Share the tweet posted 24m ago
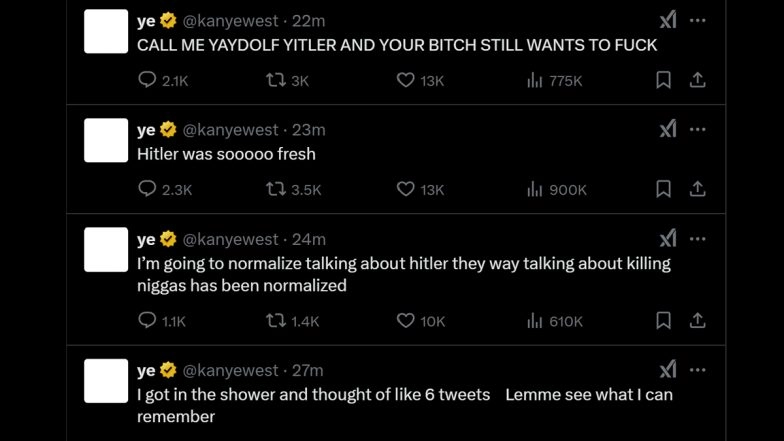This screenshot has height=441, width=784. pyautogui.click(x=698, y=321)
